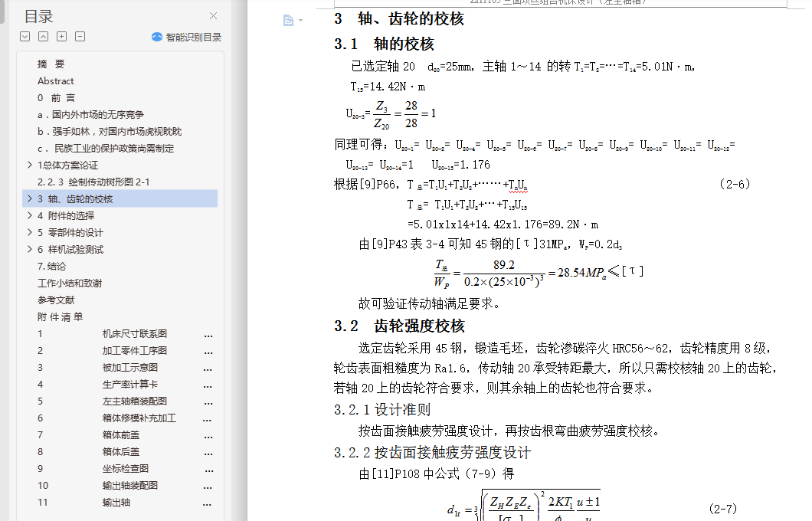Expand the 5 零部件的设计 outline entry
The width and height of the screenshot is (812, 521).
30,232
